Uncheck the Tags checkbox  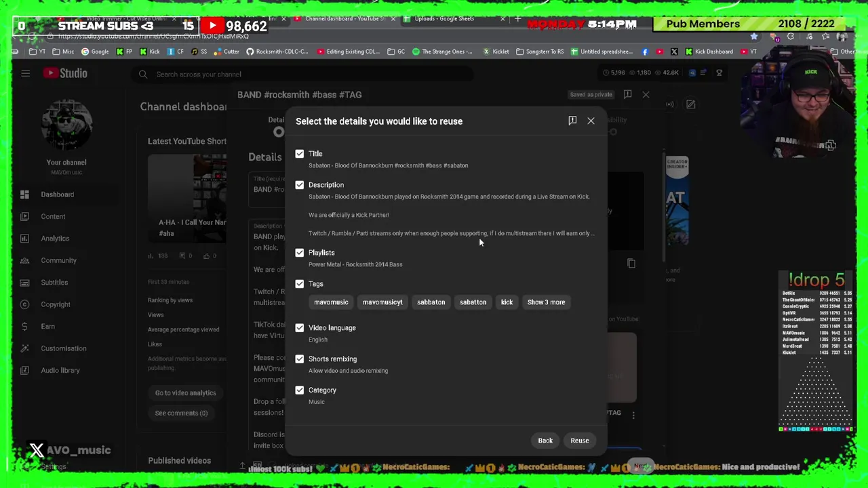coord(300,284)
